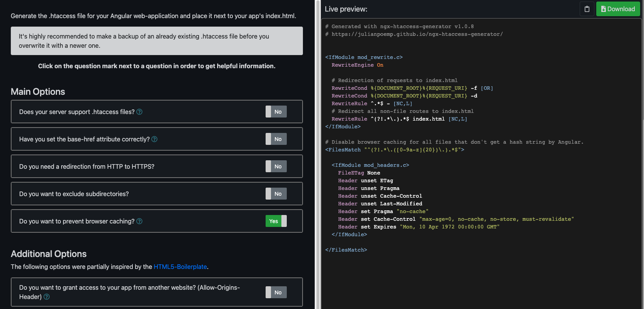
Task: Open help for prevent browser caching question
Action: (x=139, y=221)
